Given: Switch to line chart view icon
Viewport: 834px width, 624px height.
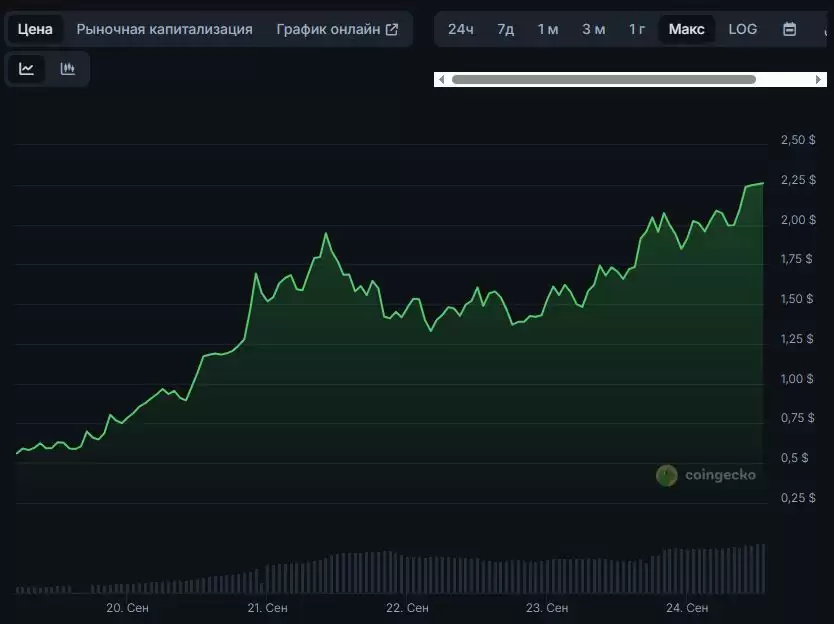Looking at the screenshot, I should point(27,69).
